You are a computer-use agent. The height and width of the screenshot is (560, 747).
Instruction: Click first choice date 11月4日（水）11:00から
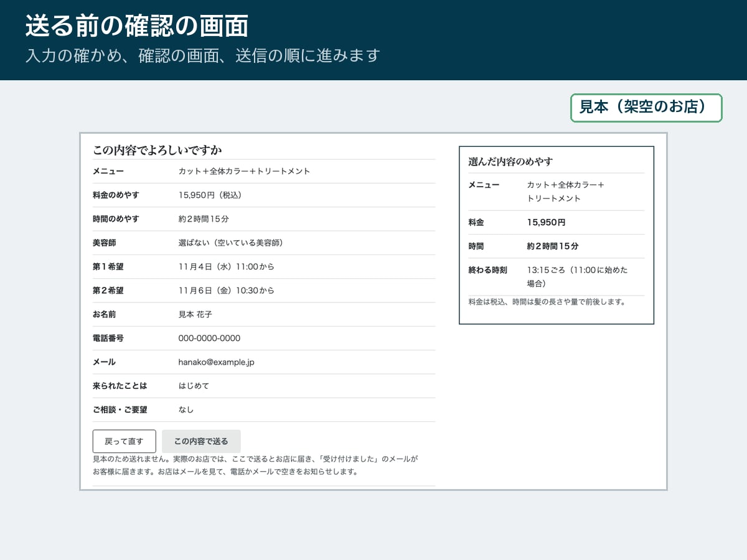(227, 266)
